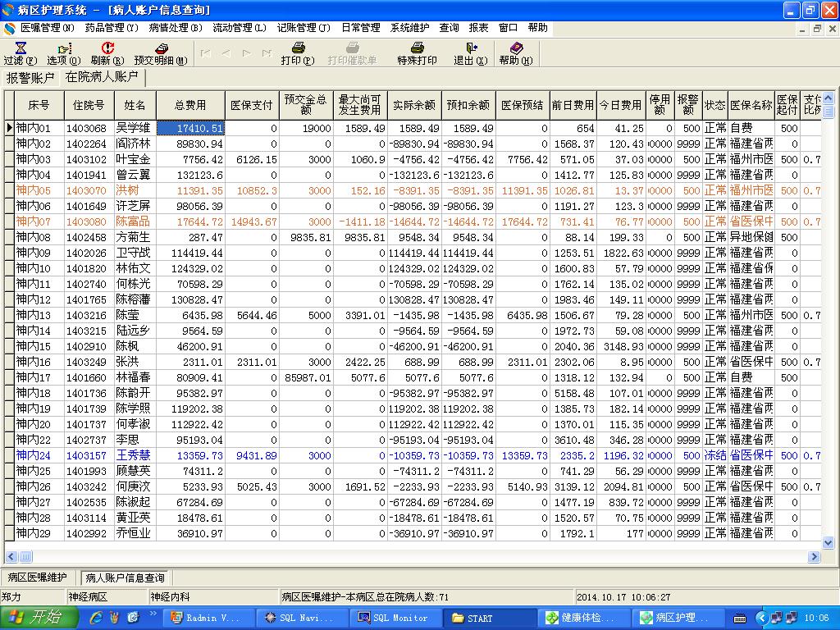Open the 系统维护 menu
This screenshot has width=840, height=630.
pyautogui.click(x=409, y=28)
